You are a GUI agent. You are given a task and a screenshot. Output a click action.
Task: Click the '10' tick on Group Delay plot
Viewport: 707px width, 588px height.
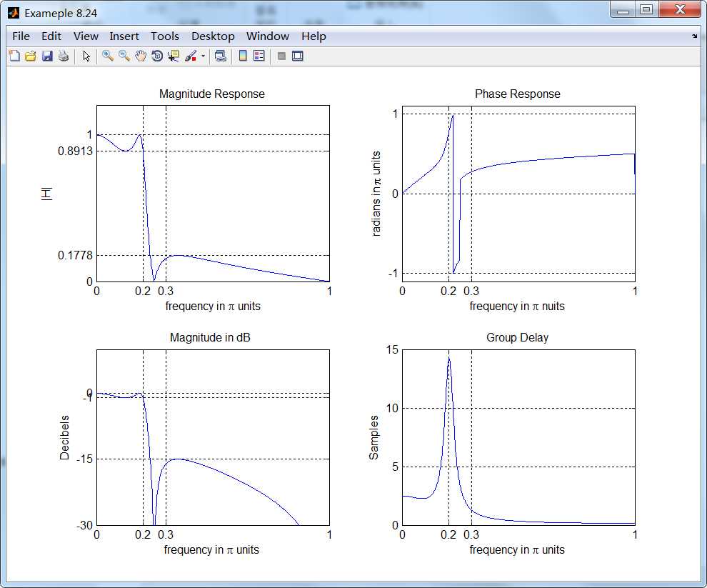click(x=392, y=408)
